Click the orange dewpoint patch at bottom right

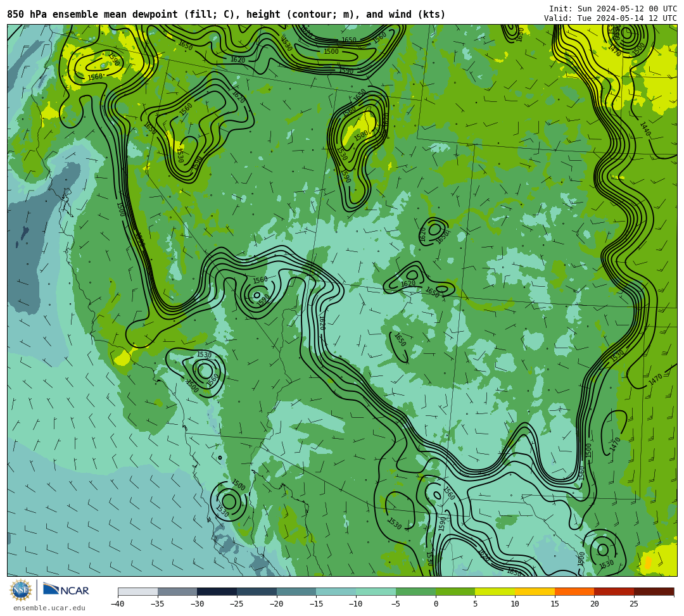click(648, 562)
